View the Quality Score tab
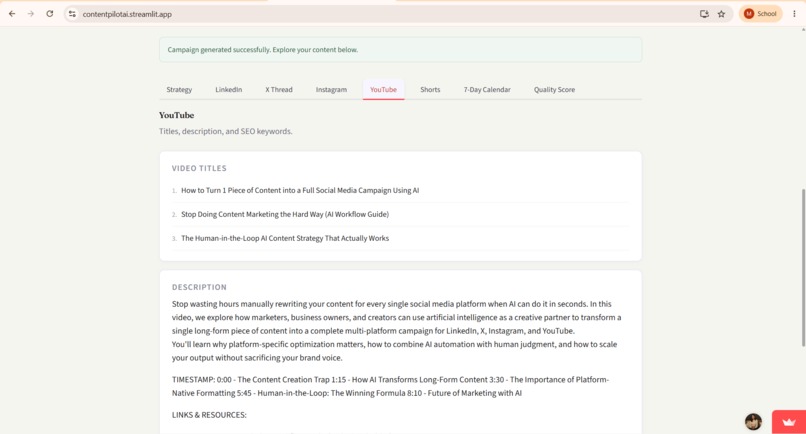This screenshot has width=806, height=434. pos(554,89)
